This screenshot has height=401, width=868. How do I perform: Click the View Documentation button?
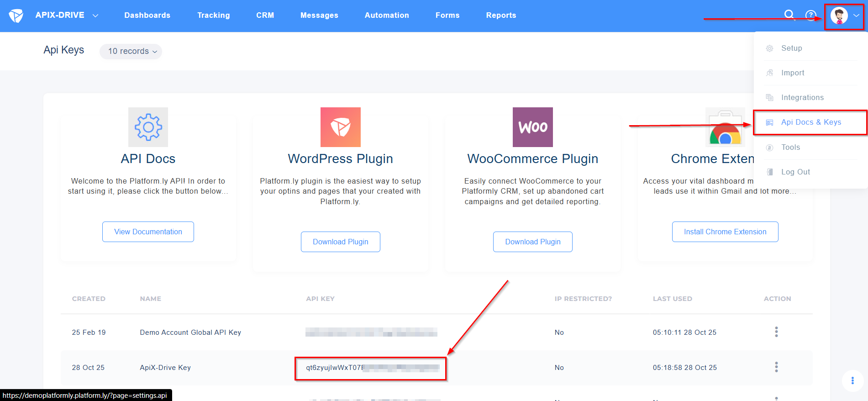(x=148, y=232)
